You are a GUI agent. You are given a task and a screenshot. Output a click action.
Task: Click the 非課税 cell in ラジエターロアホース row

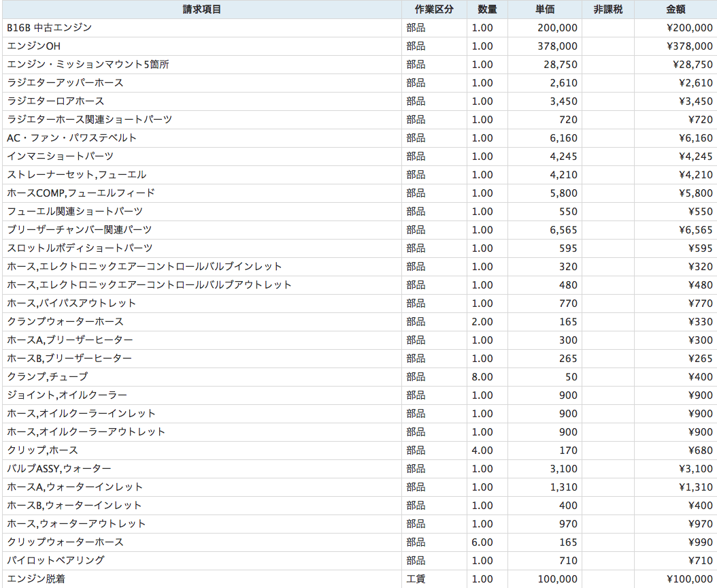(607, 101)
